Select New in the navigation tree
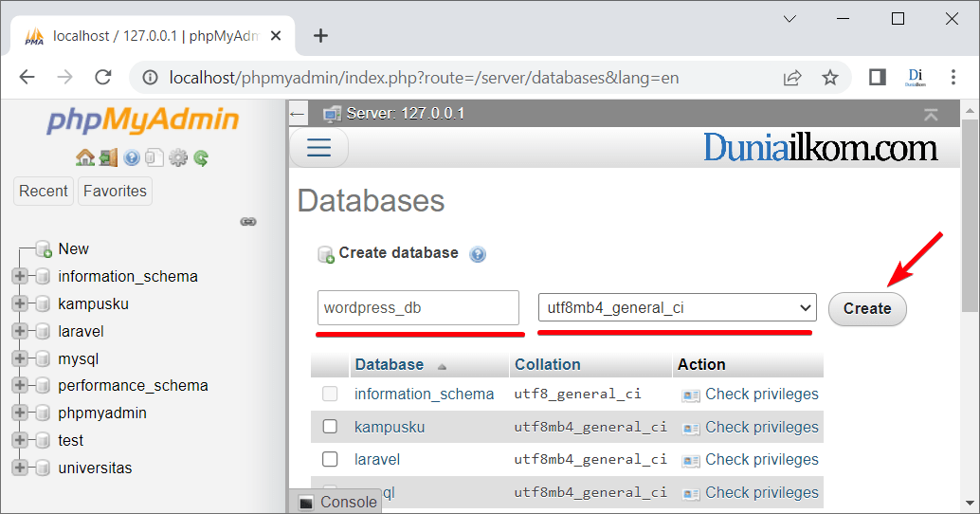 point(73,248)
